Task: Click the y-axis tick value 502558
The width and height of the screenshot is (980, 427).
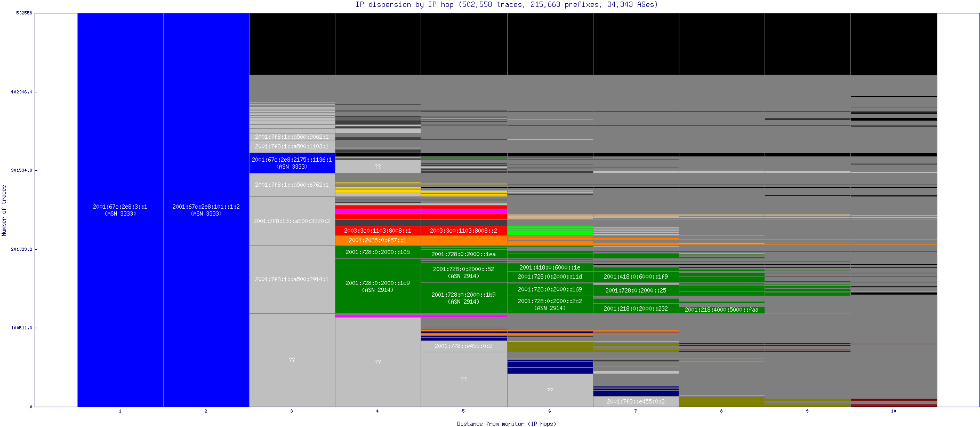Action: pyautogui.click(x=24, y=13)
